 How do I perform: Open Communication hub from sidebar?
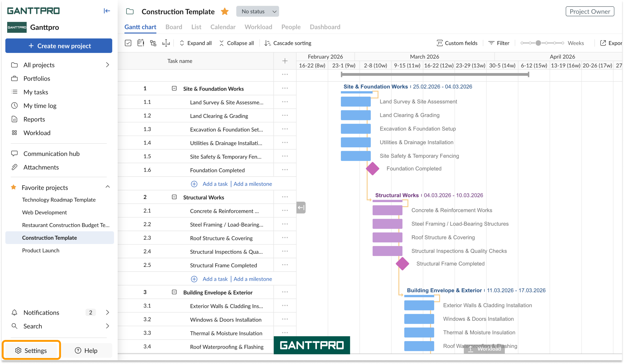click(x=51, y=154)
